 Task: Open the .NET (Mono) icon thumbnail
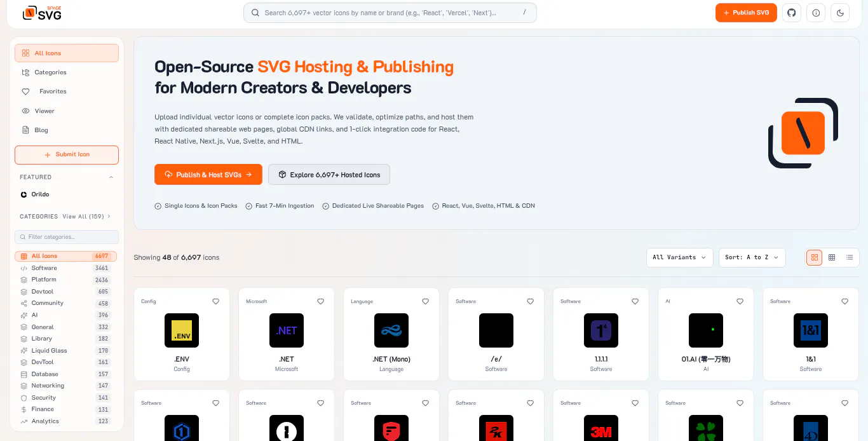pos(391,330)
